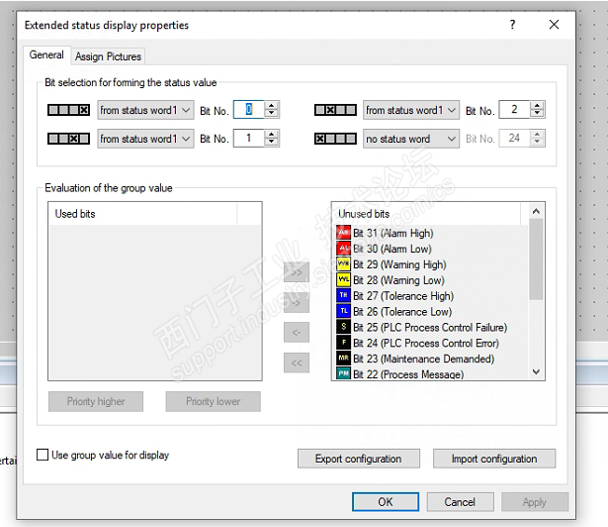Enable Use group value for display
This screenshot has height=527, width=608.
pyautogui.click(x=43, y=455)
